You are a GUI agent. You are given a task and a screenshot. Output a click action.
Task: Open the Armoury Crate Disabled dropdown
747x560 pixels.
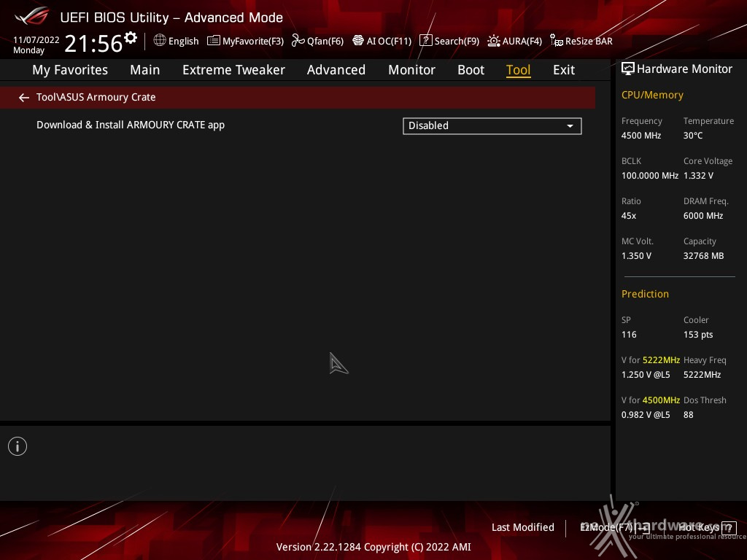[x=492, y=125]
